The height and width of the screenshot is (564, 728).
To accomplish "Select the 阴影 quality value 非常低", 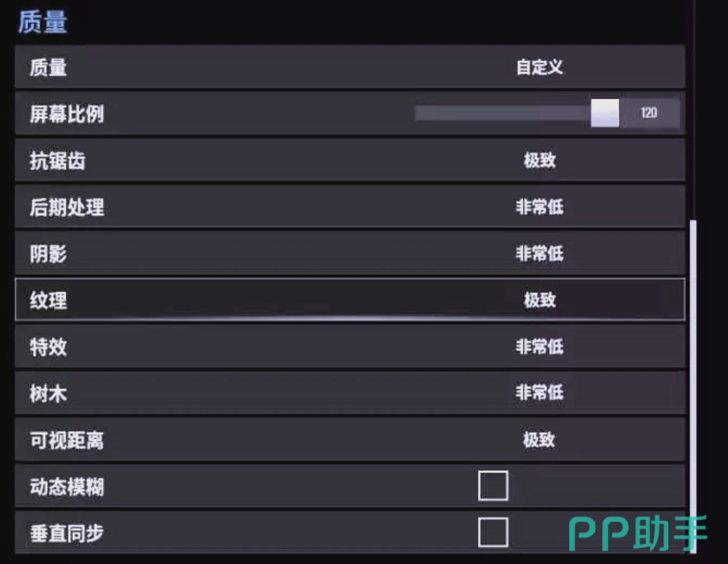I will tap(539, 253).
